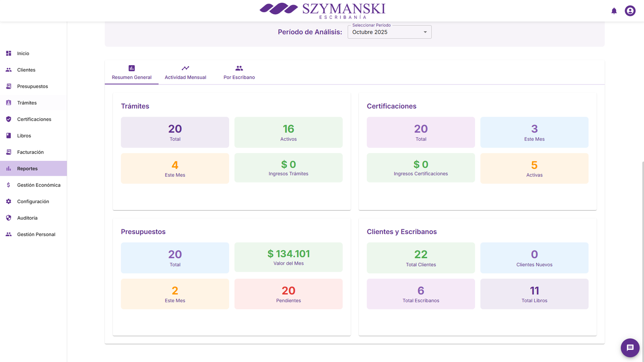Switch to the Por Escribano tab
Viewport: 644px width, 362px height.
(239, 72)
